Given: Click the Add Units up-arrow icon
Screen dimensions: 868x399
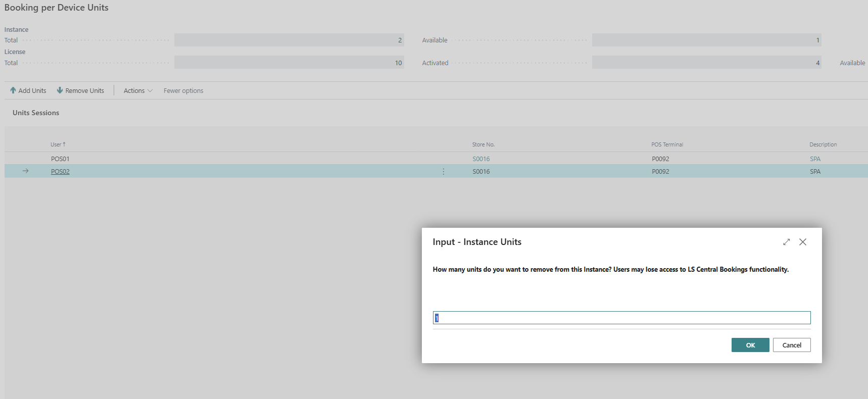Looking at the screenshot, I should coord(13,90).
